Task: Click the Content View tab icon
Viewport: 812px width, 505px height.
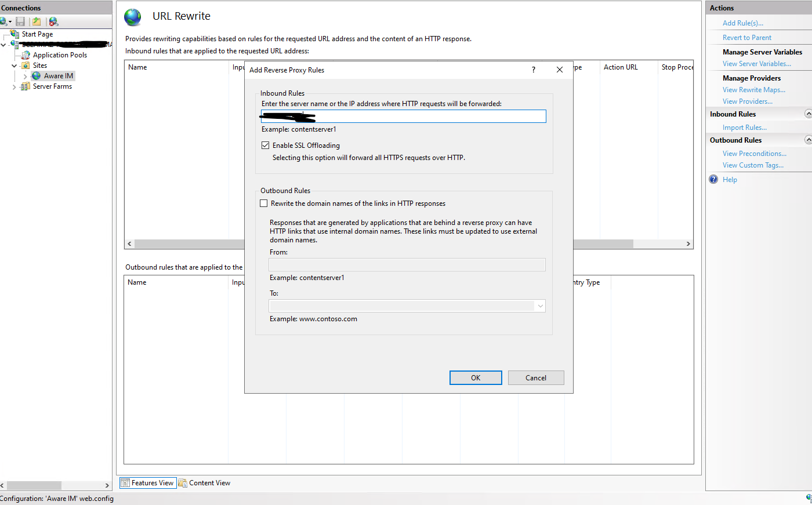Action: pyautogui.click(x=183, y=483)
